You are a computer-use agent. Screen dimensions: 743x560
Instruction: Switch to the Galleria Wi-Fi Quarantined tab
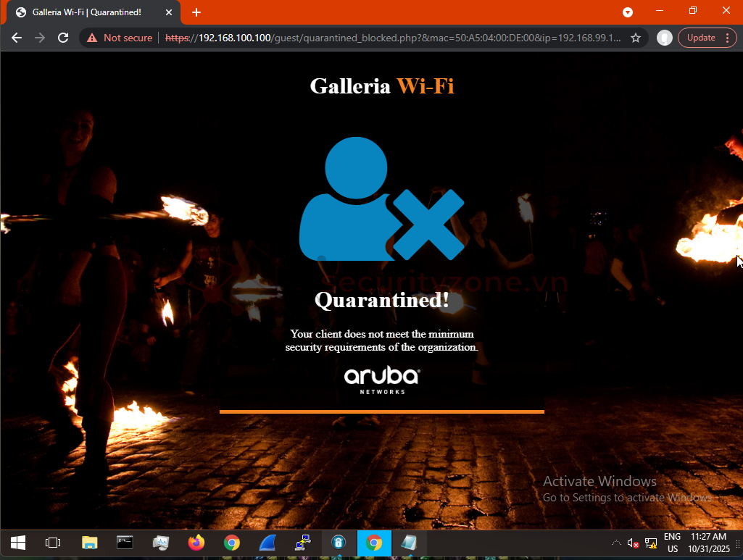click(87, 12)
